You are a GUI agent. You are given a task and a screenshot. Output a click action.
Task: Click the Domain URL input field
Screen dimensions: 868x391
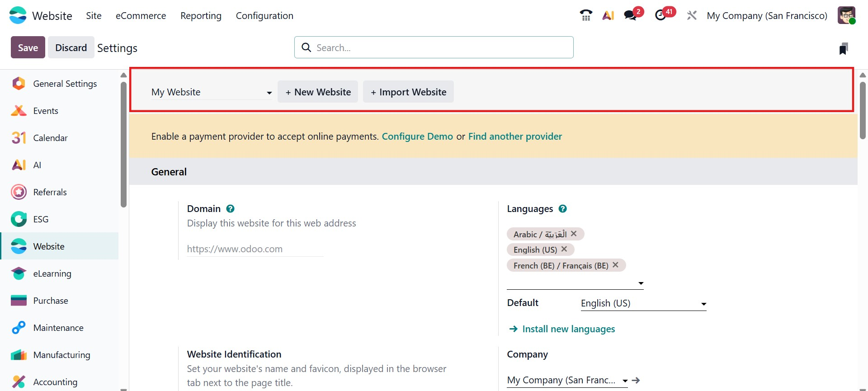tap(255, 249)
